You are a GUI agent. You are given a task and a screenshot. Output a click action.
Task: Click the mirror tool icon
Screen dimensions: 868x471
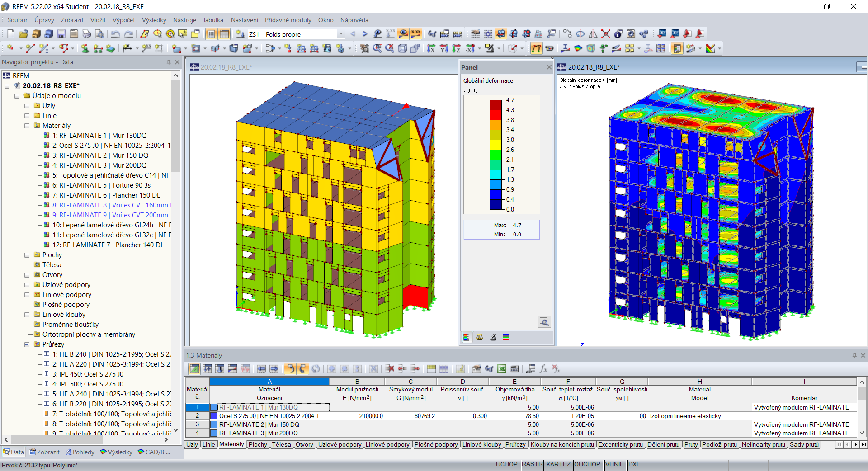tap(593, 34)
